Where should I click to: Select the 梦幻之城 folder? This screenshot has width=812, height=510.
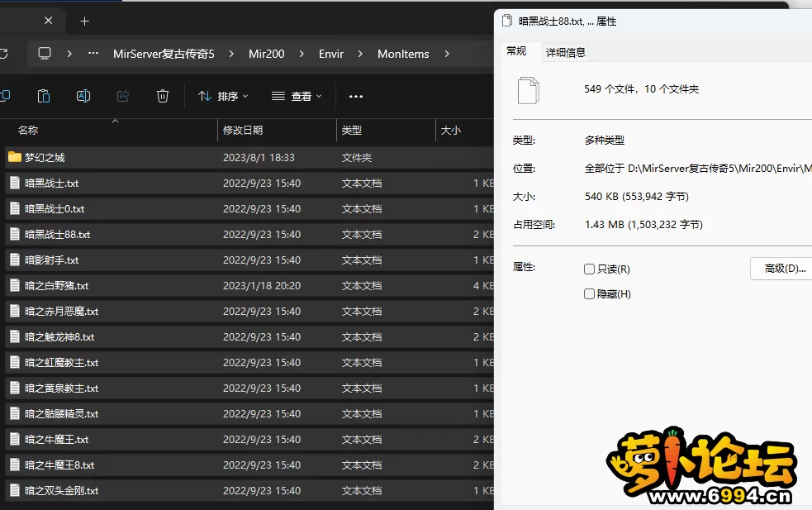point(44,157)
